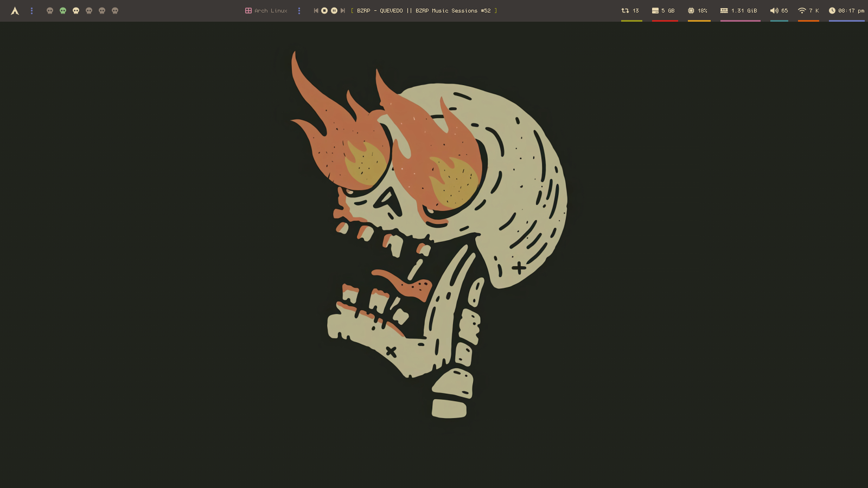The image size is (868, 488).
Task: Click the volume level 65
Action: tap(784, 11)
